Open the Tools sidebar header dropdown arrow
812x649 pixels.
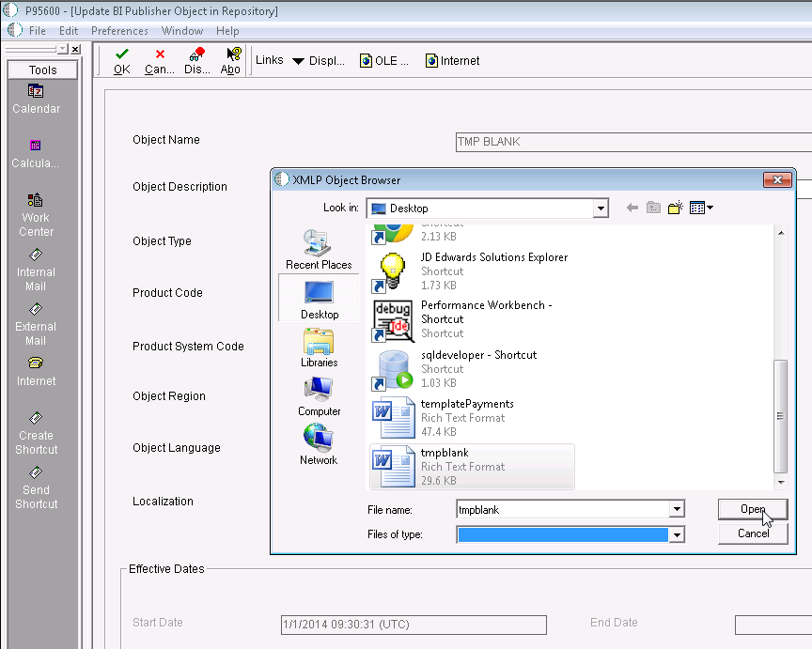[63, 49]
